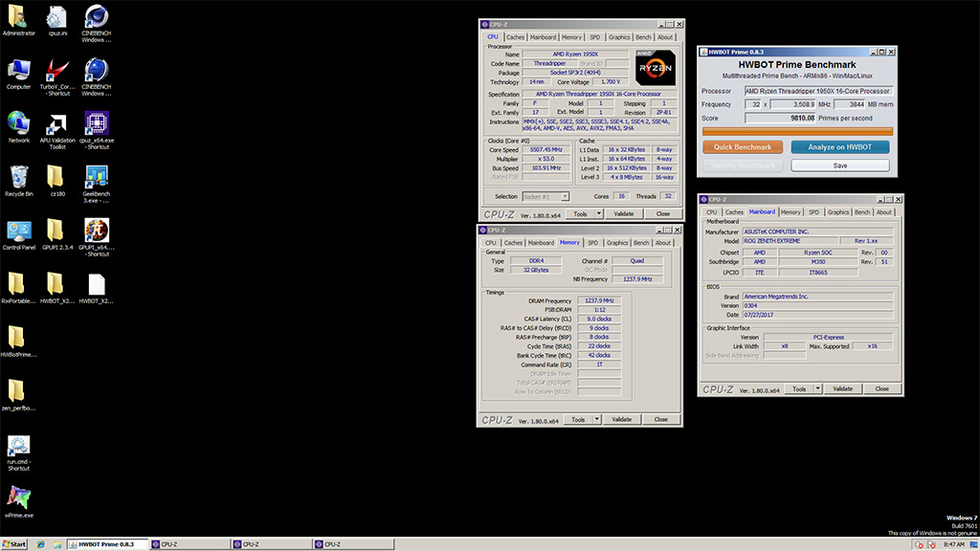Click the Windows Start button
Screen dimensions: 980x551
coord(13,544)
